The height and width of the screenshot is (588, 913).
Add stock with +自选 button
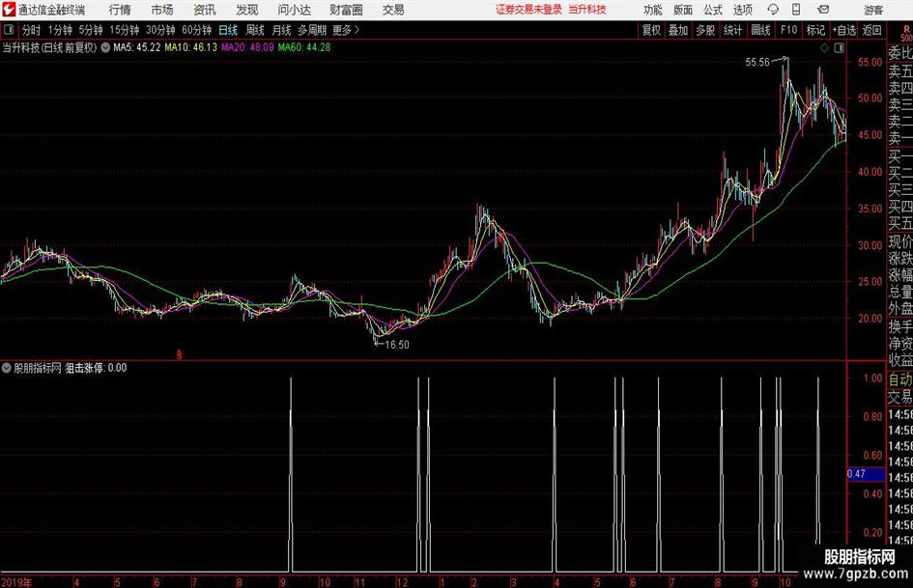pos(844,30)
